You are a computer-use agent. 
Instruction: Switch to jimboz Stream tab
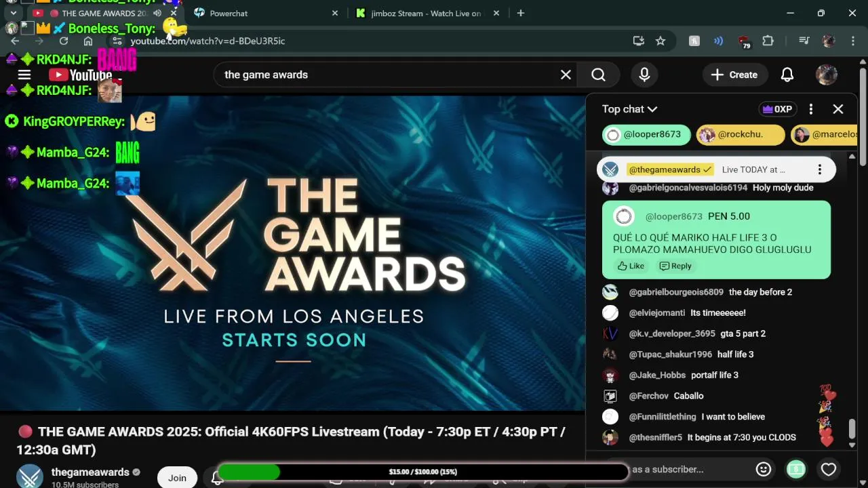tap(427, 13)
